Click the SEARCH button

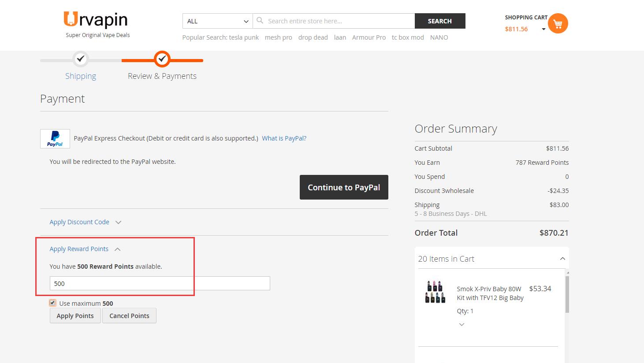[x=440, y=21]
